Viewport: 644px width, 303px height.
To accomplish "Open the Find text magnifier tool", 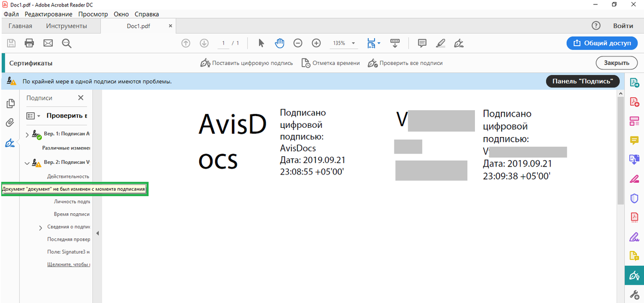I will click(x=67, y=43).
